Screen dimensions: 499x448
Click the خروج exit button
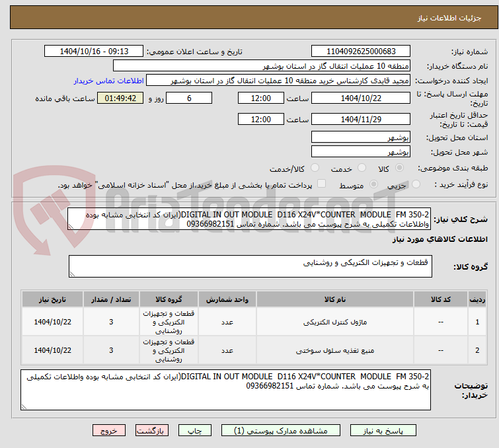tap(109, 431)
